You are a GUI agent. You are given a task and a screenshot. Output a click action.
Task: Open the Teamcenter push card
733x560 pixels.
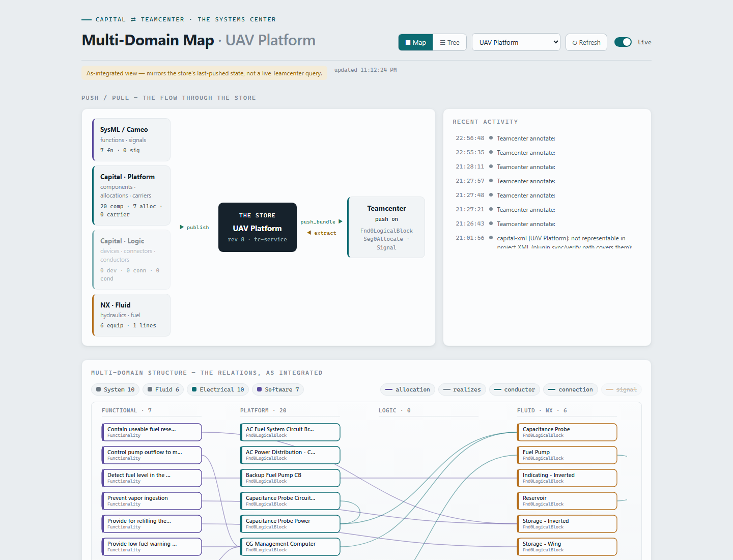386,227
